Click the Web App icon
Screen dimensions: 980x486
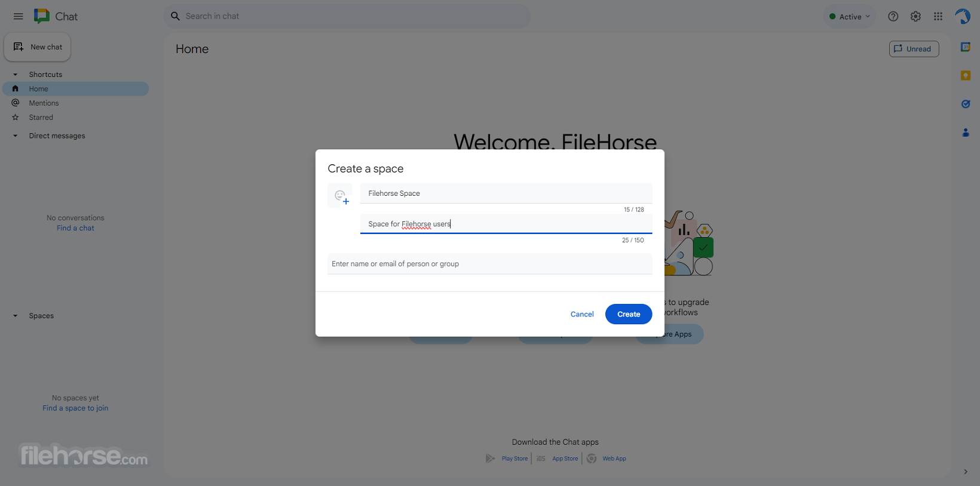pos(592,459)
